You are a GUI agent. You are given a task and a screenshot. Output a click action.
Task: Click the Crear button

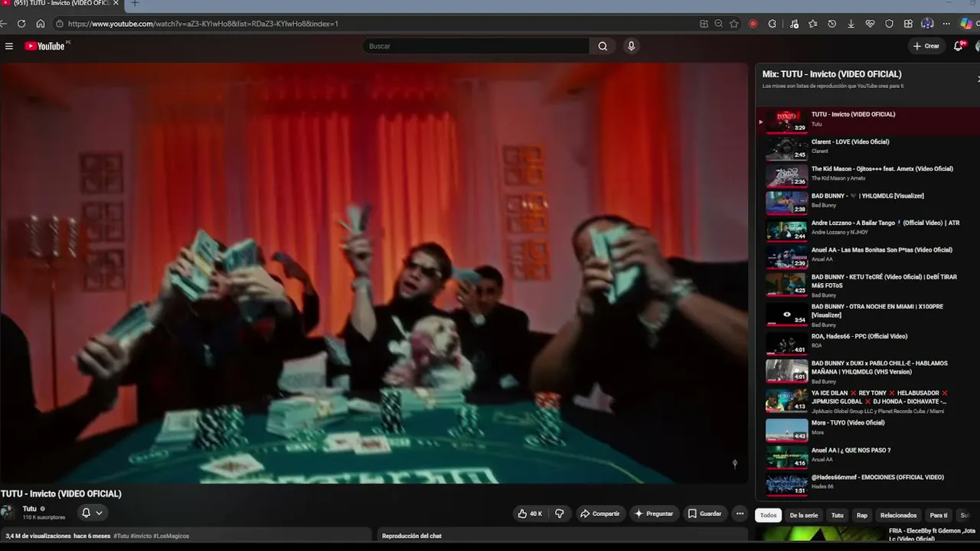click(926, 46)
